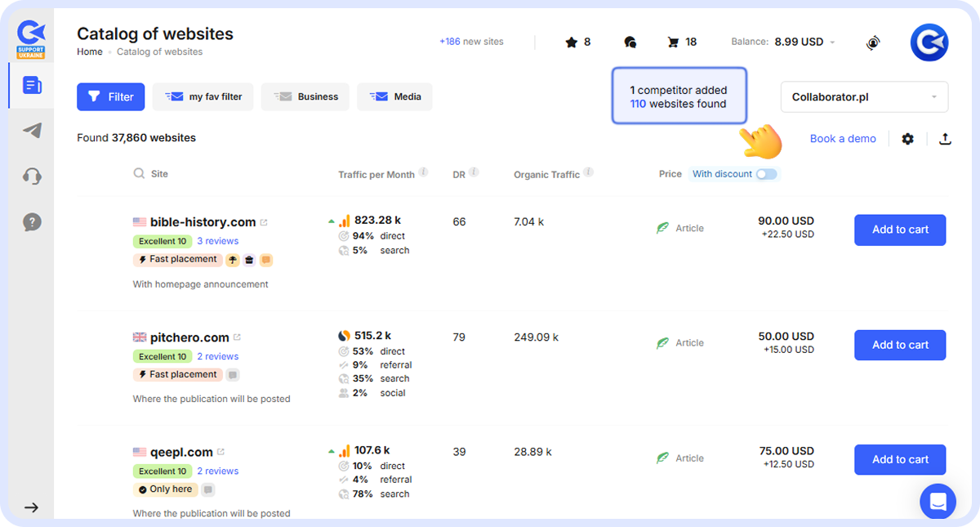Select the Telegram send icon in sidebar
Screen dimensions: 980x527
coord(30,131)
